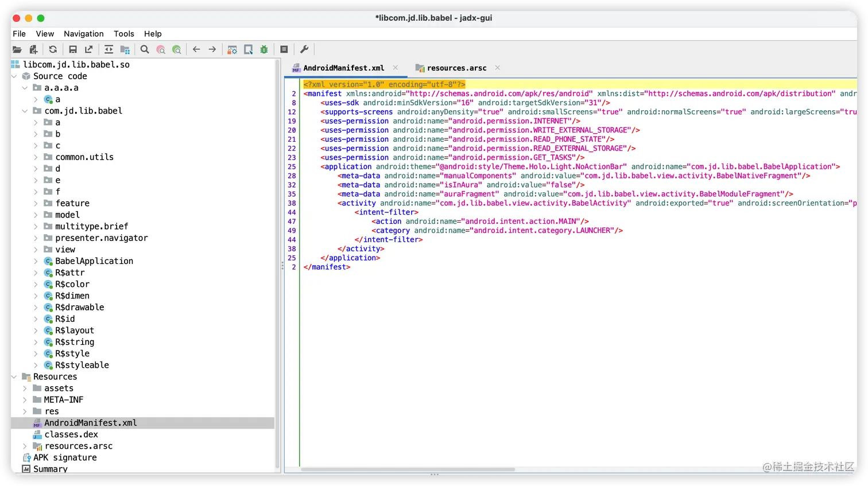The width and height of the screenshot is (868, 486).
Task: Open the Tools menu
Action: pos(124,34)
